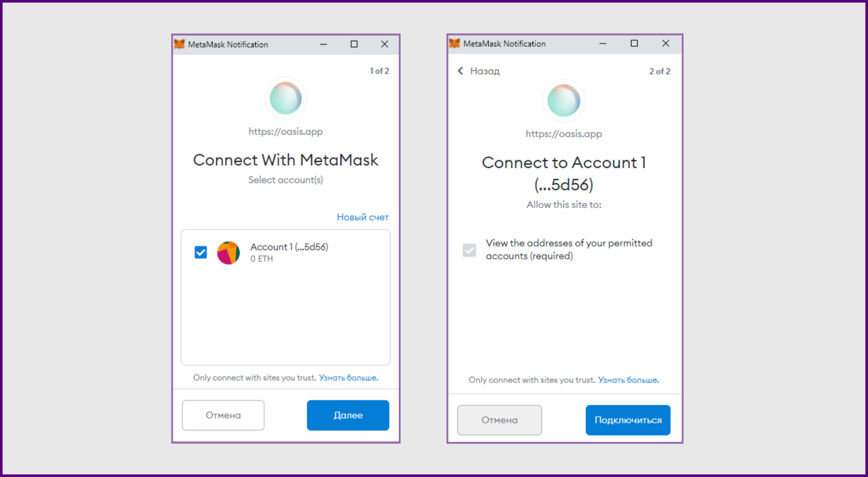Open the Новый счет link

tap(362, 217)
